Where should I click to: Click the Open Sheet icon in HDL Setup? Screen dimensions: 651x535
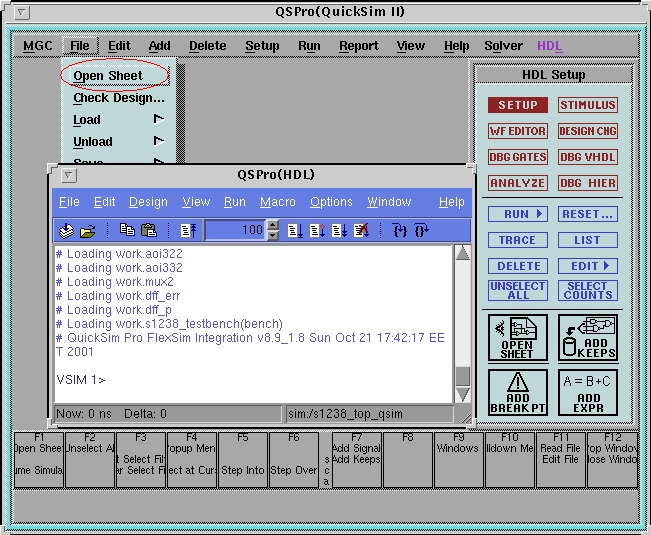coord(518,338)
